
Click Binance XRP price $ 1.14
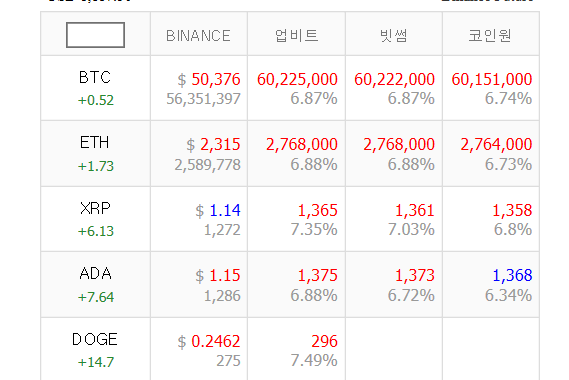point(218,211)
